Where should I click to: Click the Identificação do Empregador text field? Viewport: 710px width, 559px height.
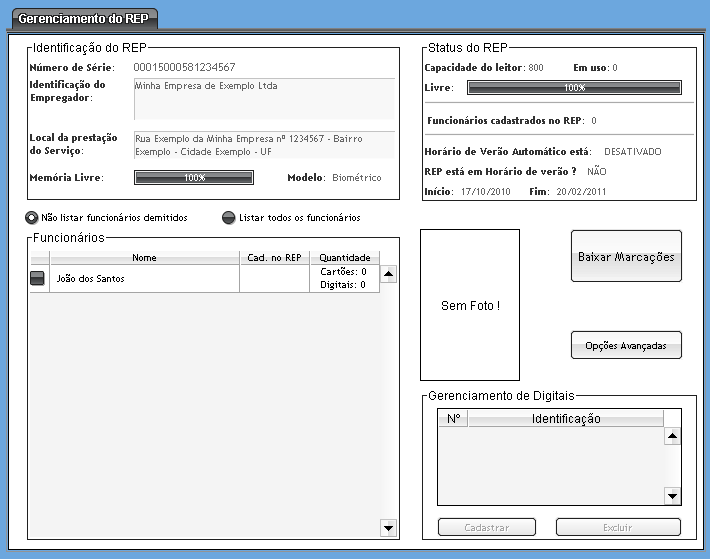264,98
